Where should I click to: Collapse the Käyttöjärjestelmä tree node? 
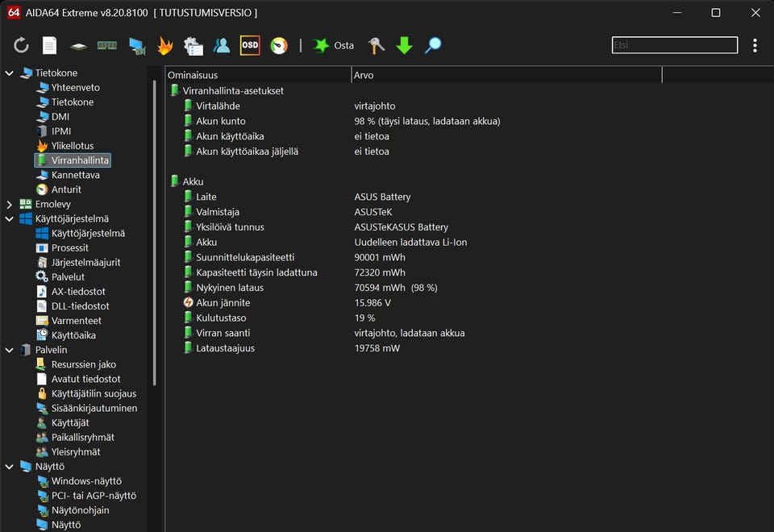pyautogui.click(x=10, y=219)
